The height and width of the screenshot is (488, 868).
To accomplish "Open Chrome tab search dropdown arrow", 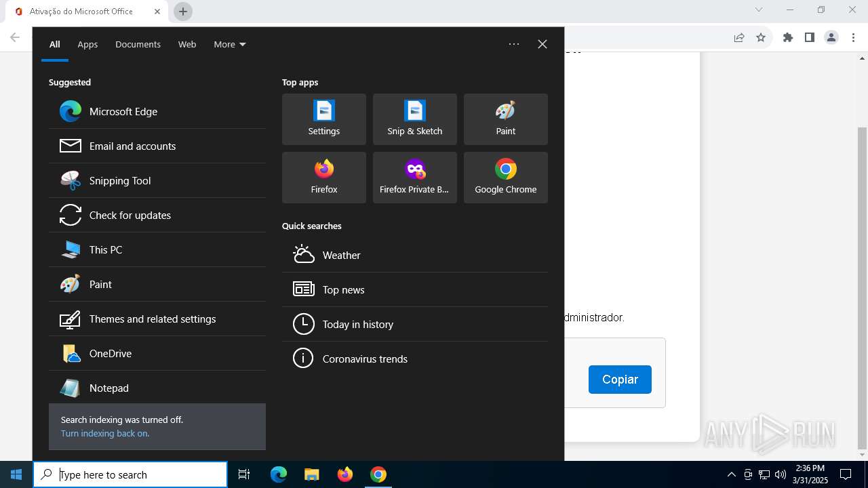I will (x=759, y=9).
